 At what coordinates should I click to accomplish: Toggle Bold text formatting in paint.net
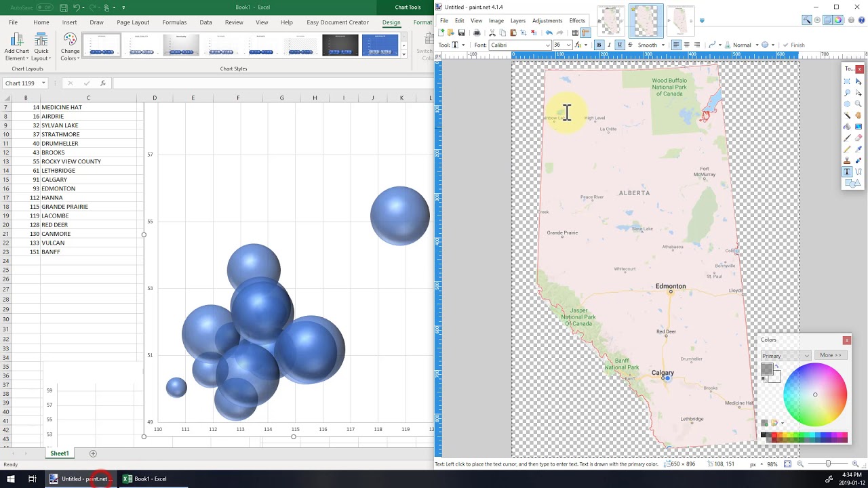coord(599,45)
